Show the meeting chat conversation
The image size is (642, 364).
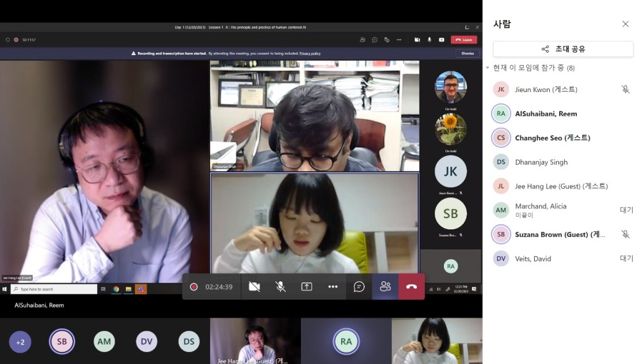click(x=359, y=286)
